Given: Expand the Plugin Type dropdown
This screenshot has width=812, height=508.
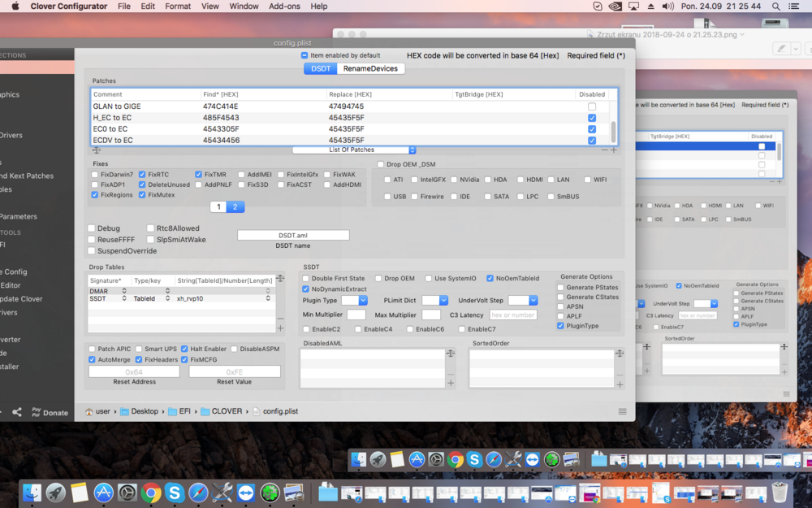Looking at the screenshot, I should (354, 301).
